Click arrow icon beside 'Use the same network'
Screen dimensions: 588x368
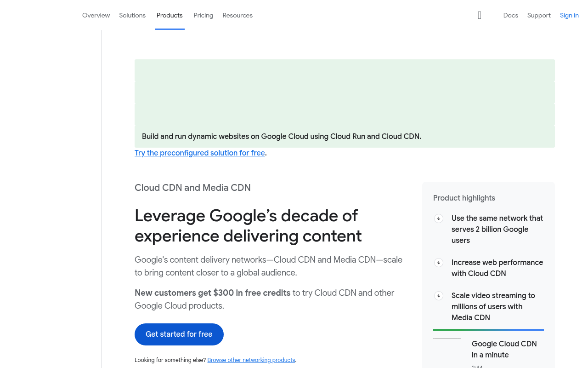pyautogui.click(x=439, y=218)
